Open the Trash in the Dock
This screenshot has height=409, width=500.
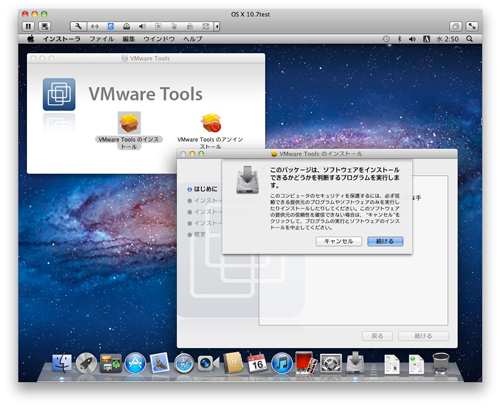pos(441,363)
